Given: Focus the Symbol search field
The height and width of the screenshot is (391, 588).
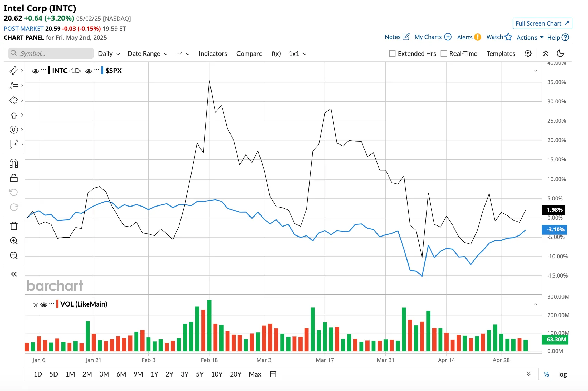Looking at the screenshot, I should coord(51,53).
